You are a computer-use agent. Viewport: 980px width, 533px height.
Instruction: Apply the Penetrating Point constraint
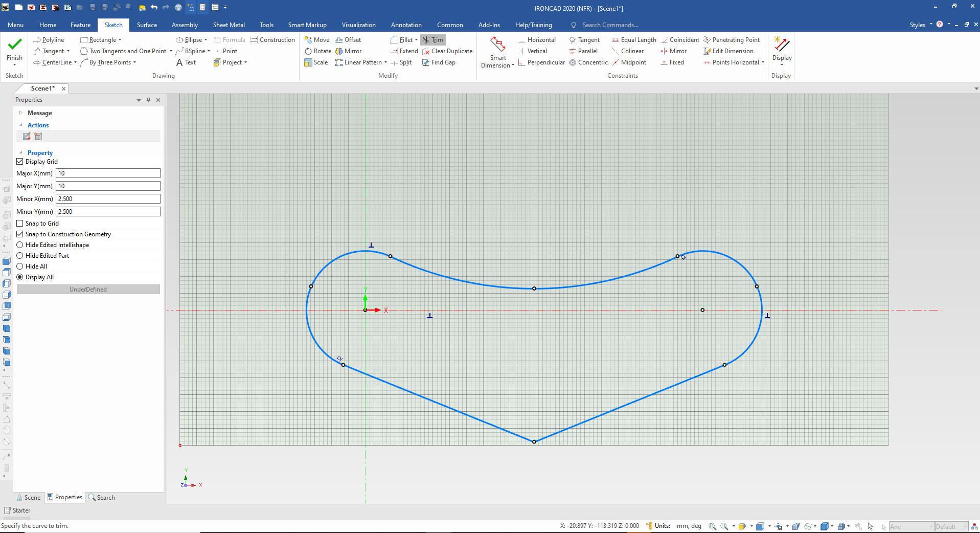coord(732,40)
